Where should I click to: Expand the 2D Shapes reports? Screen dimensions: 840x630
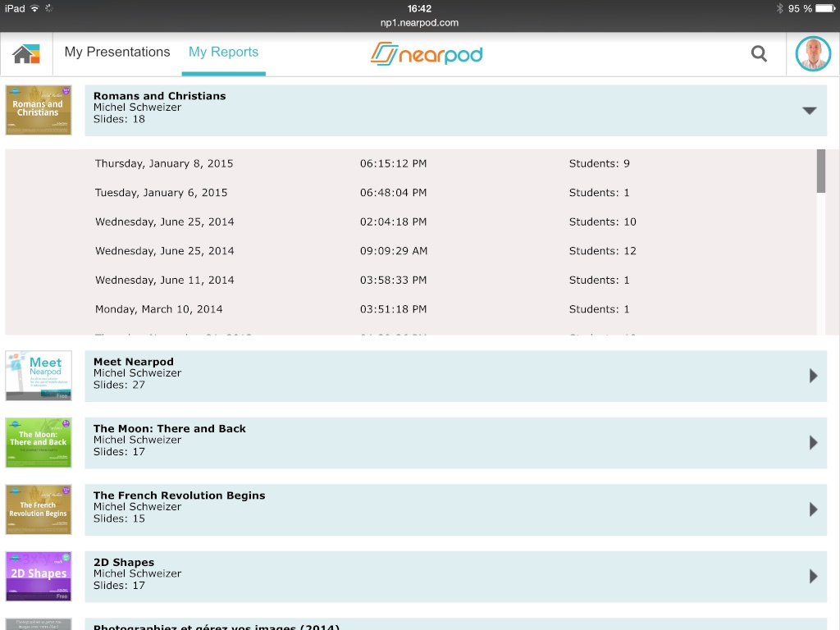point(813,577)
